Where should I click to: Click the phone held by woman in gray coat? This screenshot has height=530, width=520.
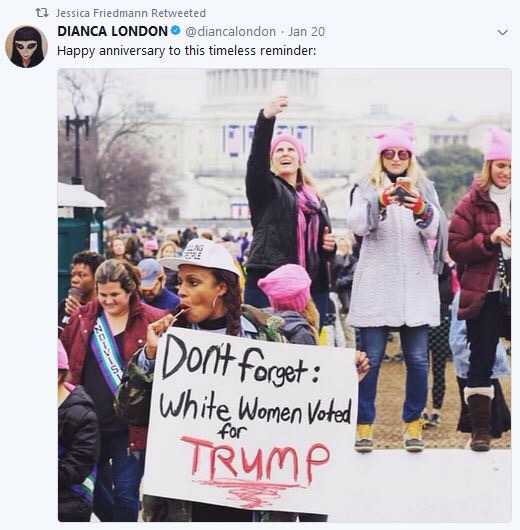point(403,190)
